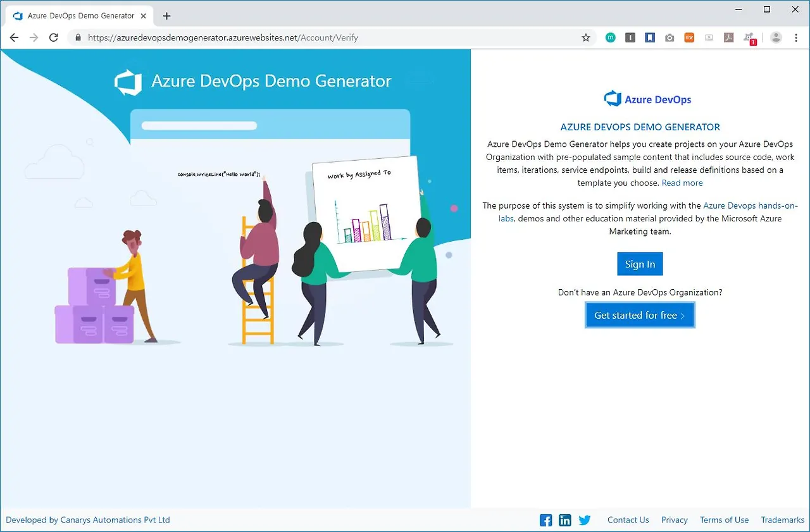
Task: Click the browser forward arrow
Action: [34, 38]
